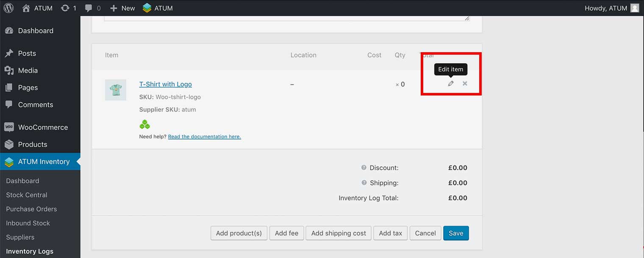Screen dimensions: 644x258
Task: Open ATUM menu in top admin bar
Action: [x=158, y=8]
